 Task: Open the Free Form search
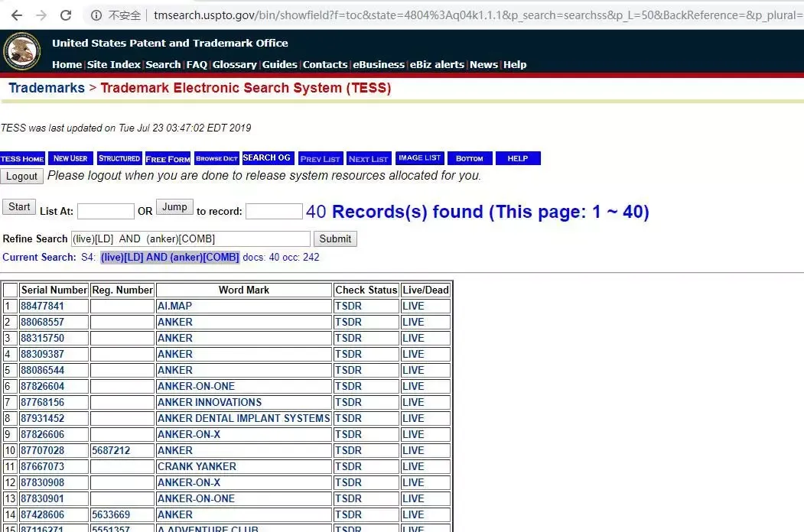[x=168, y=159]
